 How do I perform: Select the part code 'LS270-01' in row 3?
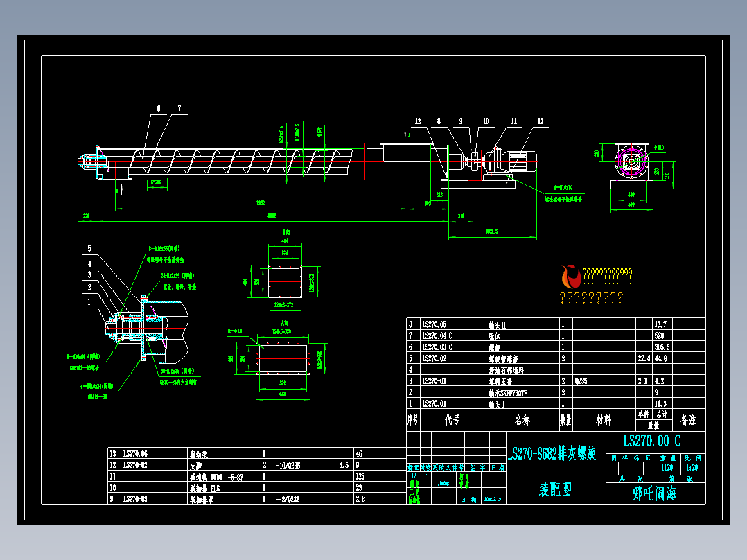(434, 380)
